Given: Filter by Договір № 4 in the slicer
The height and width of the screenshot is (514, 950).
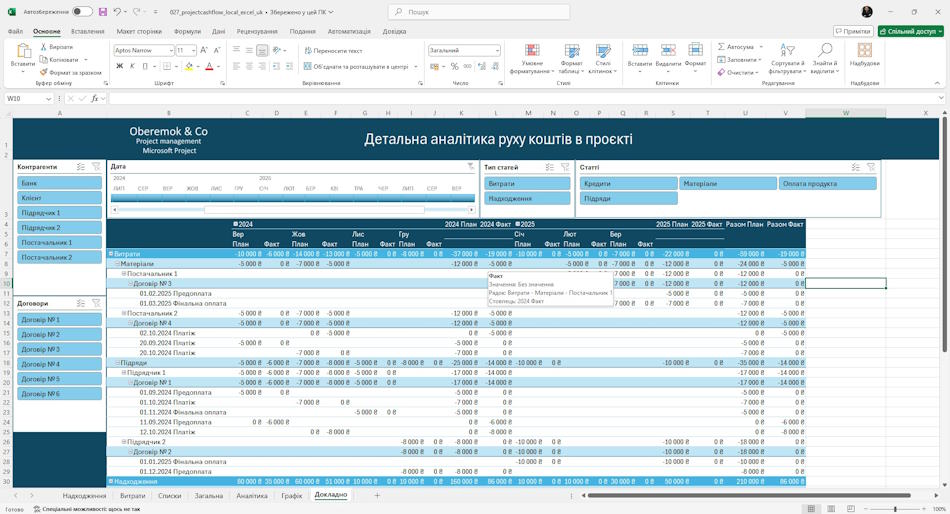Looking at the screenshot, I should pos(59,364).
